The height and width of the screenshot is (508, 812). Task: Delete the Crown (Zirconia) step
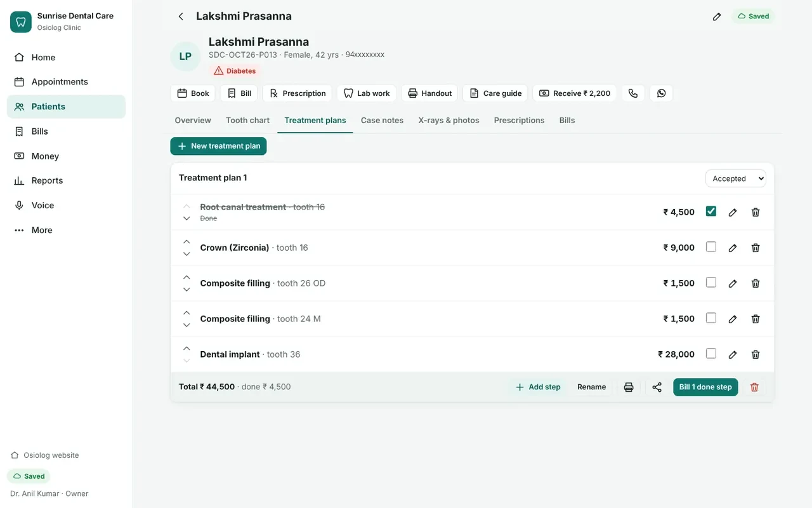pos(756,248)
